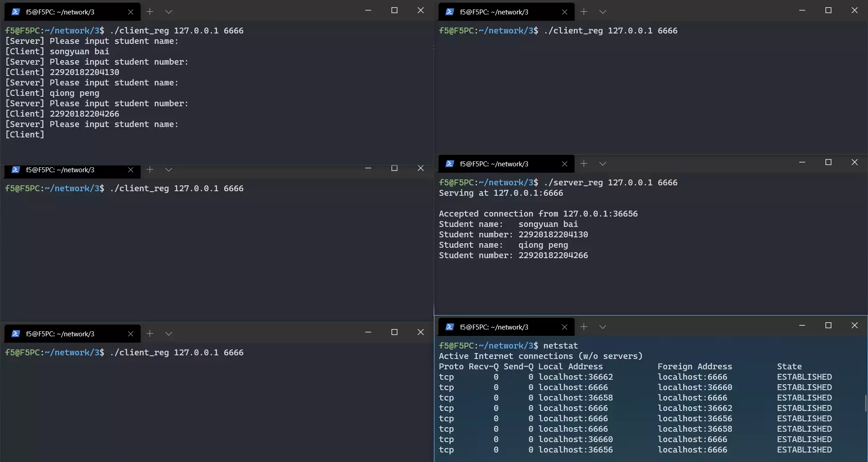Click the netstat terminal's vertical scrollbar
Screen dimensions: 868x462
pos(866,403)
